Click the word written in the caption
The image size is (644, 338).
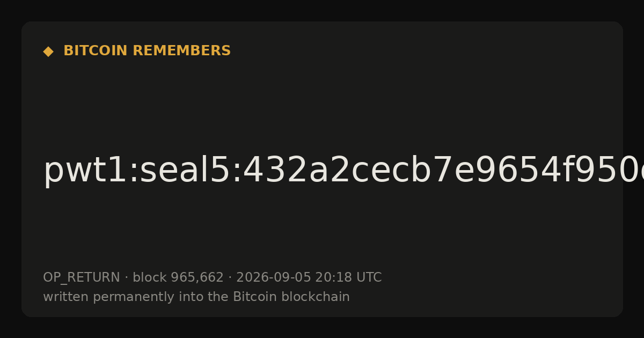click(66, 297)
